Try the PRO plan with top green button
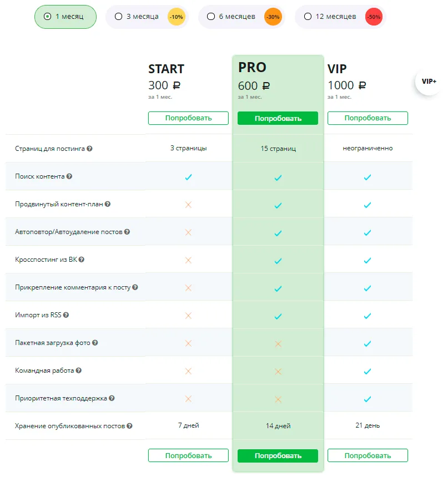Viewport: 448px width, 477px height. pos(278,118)
